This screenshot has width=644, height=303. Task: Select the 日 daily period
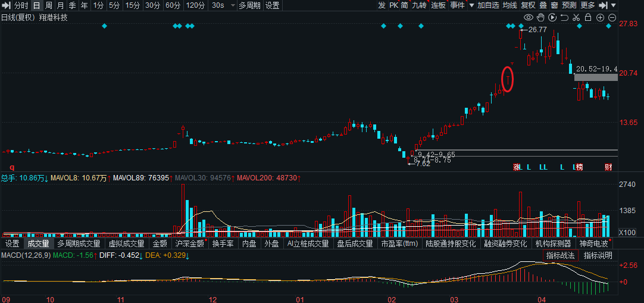tap(36, 5)
